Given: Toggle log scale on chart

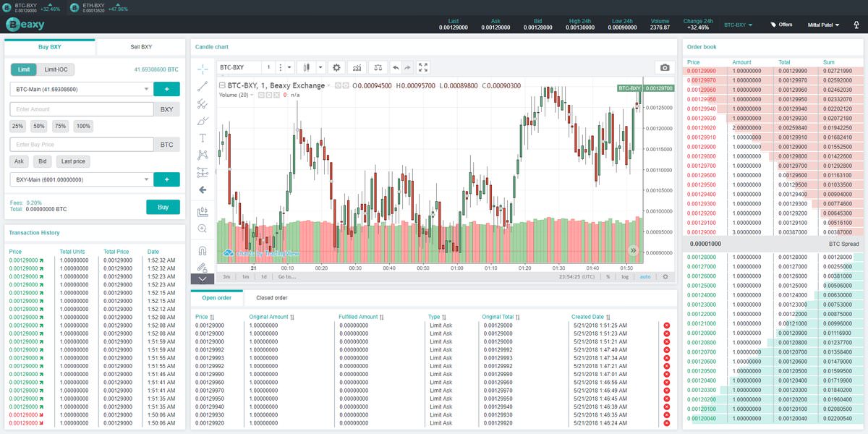Looking at the screenshot, I should (x=625, y=277).
